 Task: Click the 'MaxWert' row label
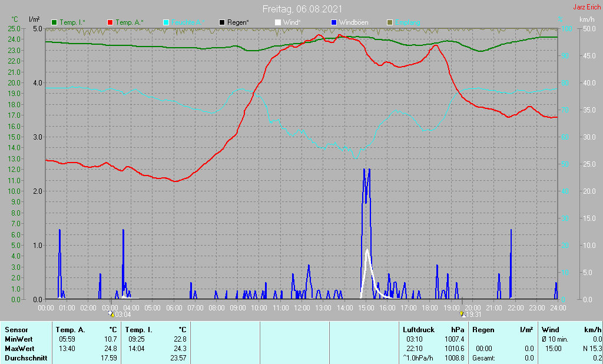point(19,349)
